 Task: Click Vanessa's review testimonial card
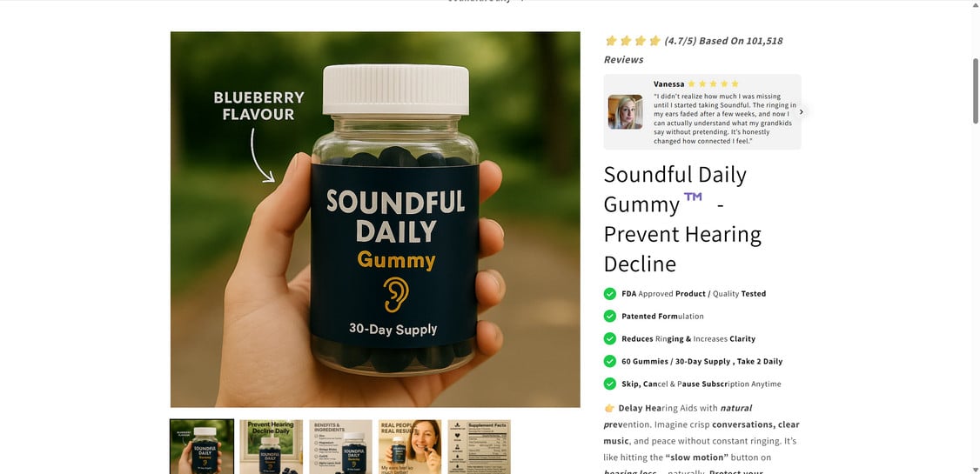[702, 112]
